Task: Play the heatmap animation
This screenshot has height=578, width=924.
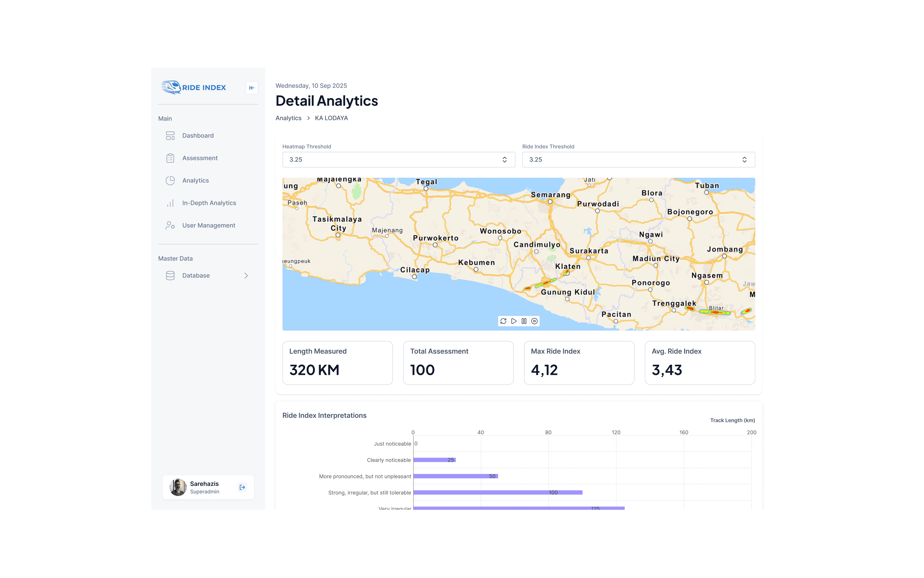Action: pos(514,321)
